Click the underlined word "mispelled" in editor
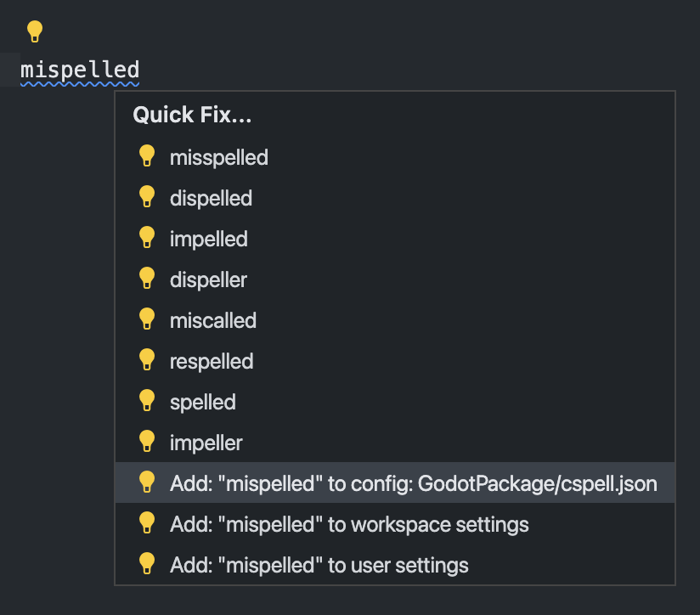This screenshot has height=615, width=700. [x=80, y=70]
